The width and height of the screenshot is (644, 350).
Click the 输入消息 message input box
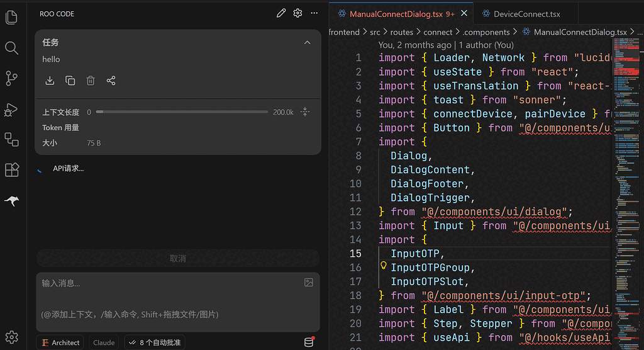(x=178, y=302)
